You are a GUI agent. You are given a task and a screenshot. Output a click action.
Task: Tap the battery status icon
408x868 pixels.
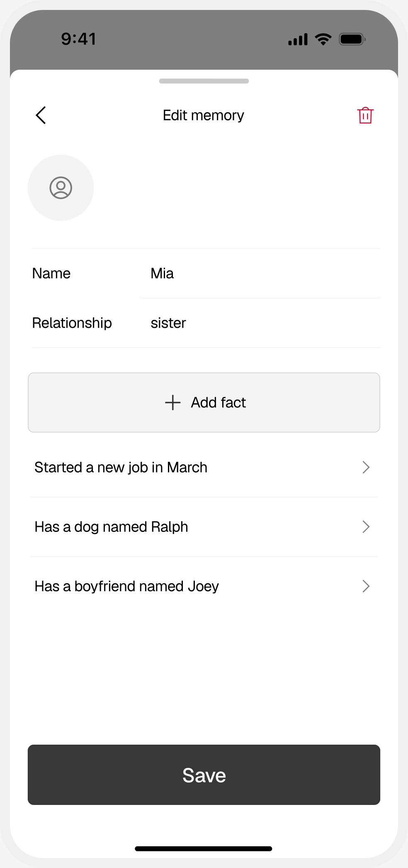[352, 39]
